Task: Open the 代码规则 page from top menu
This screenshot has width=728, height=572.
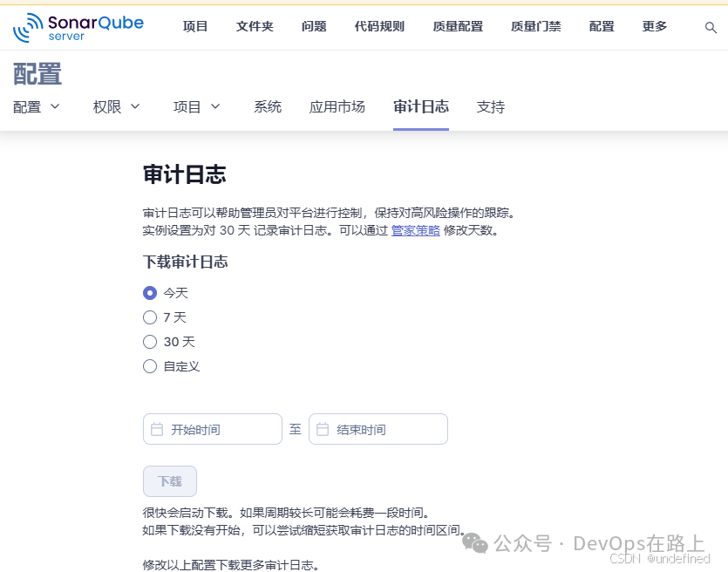Action: [378, 26]
